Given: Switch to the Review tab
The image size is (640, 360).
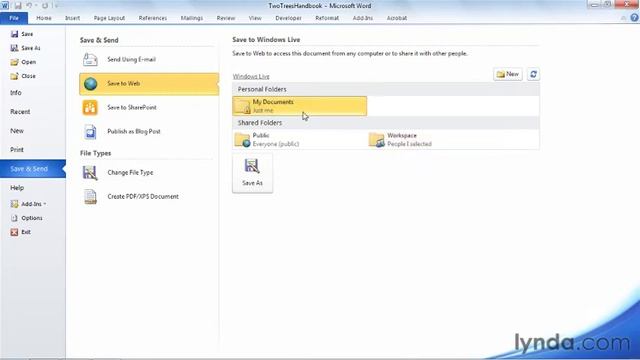Looking at the screenshot, I should pyautogui.click(x=226, y=18).
